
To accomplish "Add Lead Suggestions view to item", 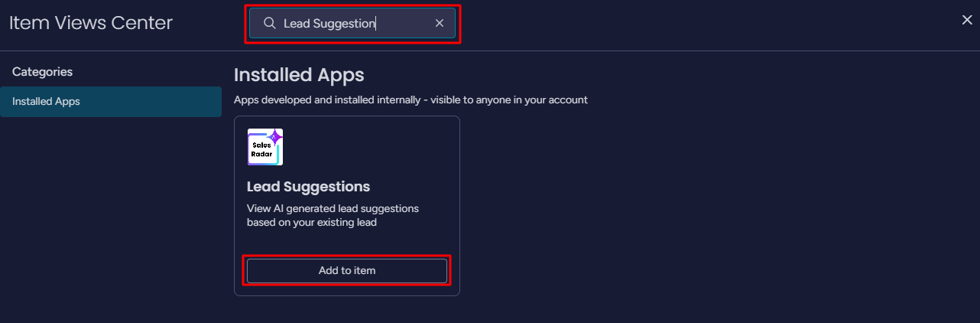I will (347, 270).
